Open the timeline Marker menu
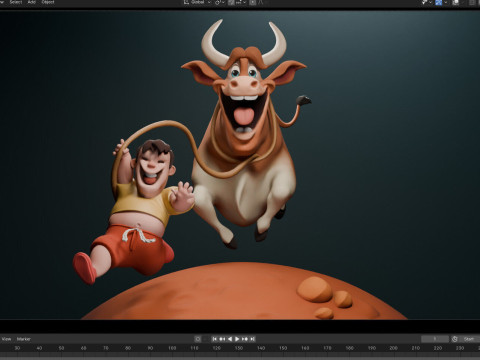Viewport: 480px width, 360px height. (x=24, y=339)
